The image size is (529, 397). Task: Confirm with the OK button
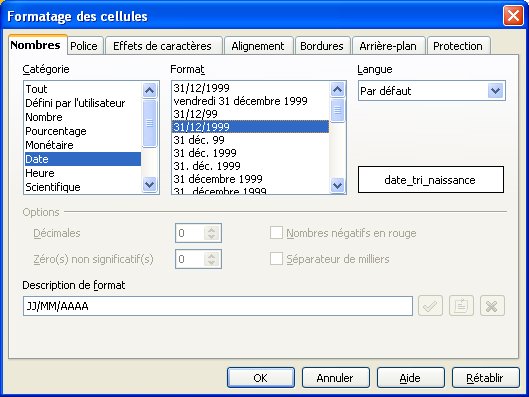(260, 378)
